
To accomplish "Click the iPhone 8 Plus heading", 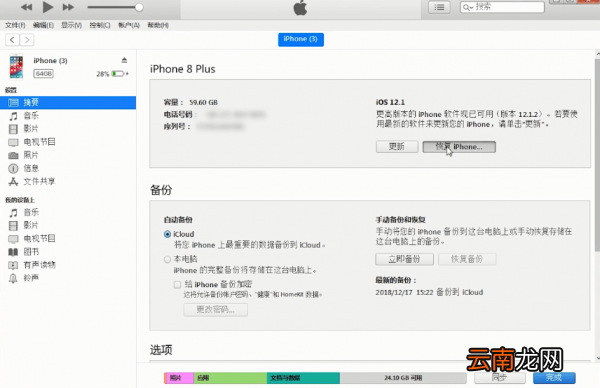I will pyautogui.click(x=183, y=69).
